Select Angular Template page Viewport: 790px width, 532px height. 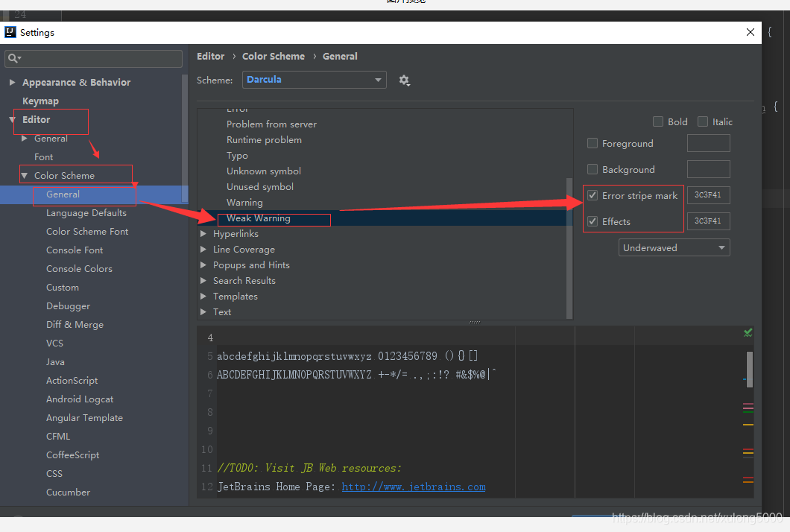point(84,418)
